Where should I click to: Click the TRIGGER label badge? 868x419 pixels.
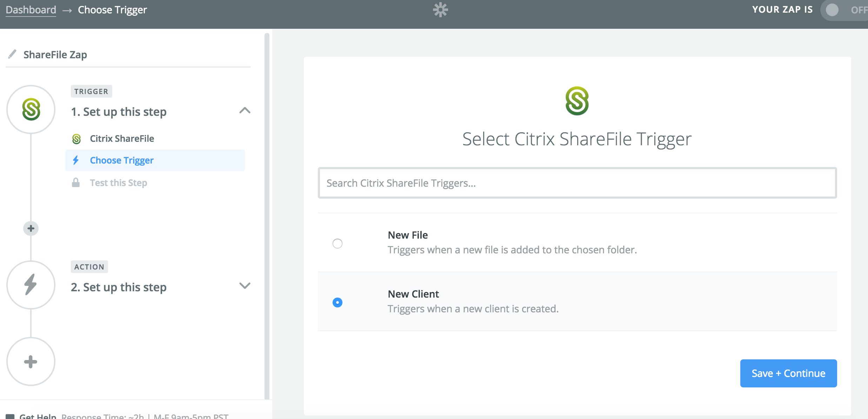(91, 91)
